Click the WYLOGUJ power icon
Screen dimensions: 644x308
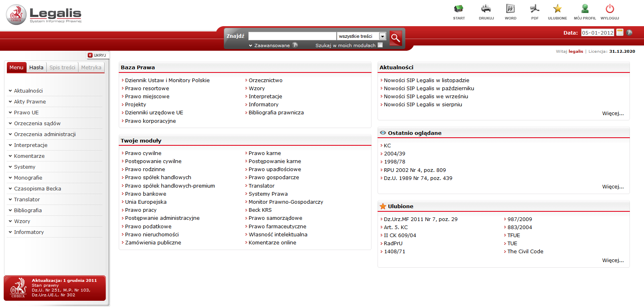tap(610, 8)
